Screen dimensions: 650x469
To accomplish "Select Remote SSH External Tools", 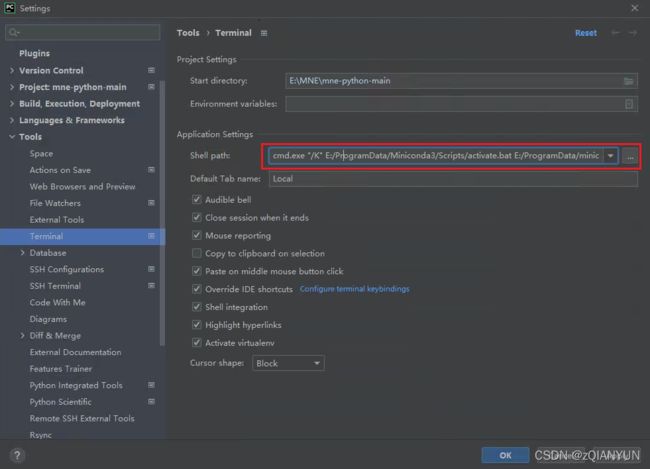I will point(82,419).
